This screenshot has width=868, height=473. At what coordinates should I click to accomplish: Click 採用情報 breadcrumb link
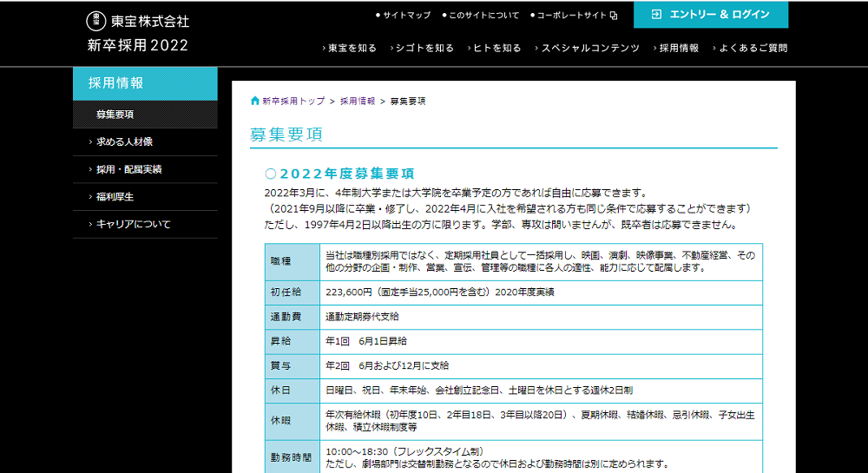358,102
